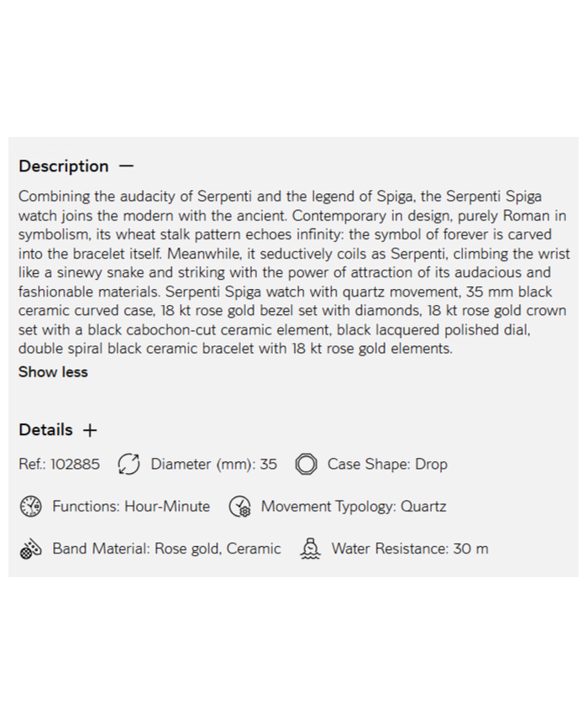Click the Functions clock icon
The image size is (588, 714).
pyautogui.click(x=30, y=507)
